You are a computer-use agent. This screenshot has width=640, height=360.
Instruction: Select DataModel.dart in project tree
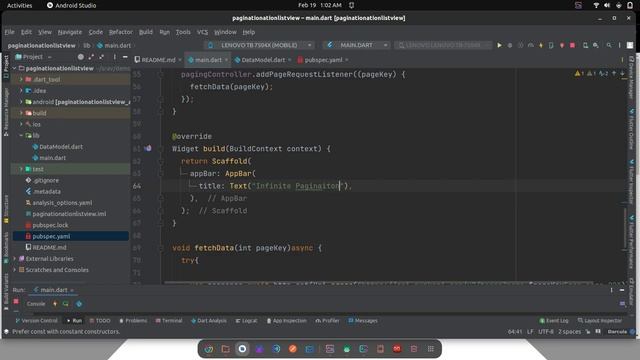coord(61,147)
